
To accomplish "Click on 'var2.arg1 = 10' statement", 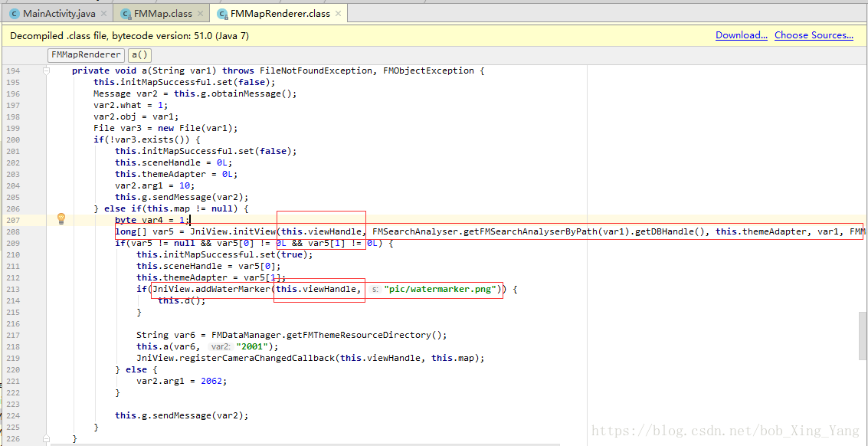I will click(155, 185).
